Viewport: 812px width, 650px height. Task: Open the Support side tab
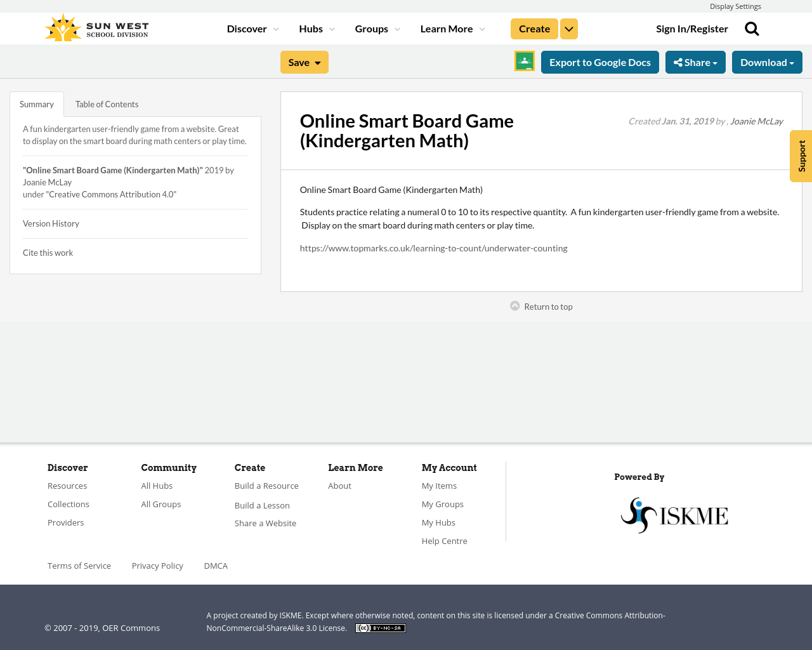(x=801, y=156)
